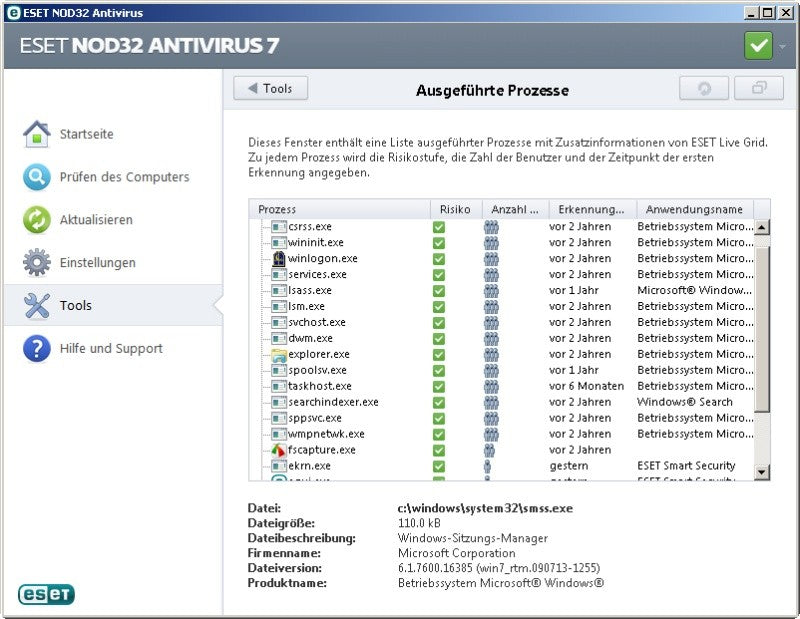Click the file path c:\windows\system32\smss.exe
The width and height of the screenshot is (800, 619).
pyautogui.click(x=485, y=508)
